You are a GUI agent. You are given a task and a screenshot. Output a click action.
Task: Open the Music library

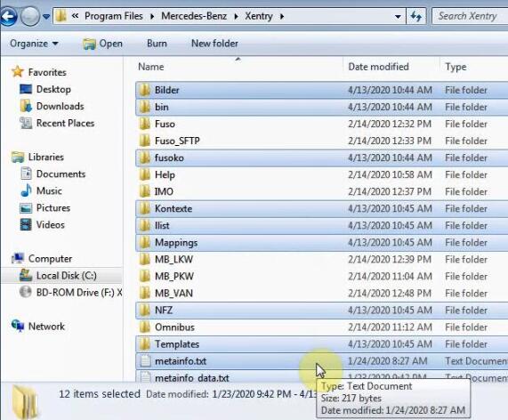(x=49, y=190)
